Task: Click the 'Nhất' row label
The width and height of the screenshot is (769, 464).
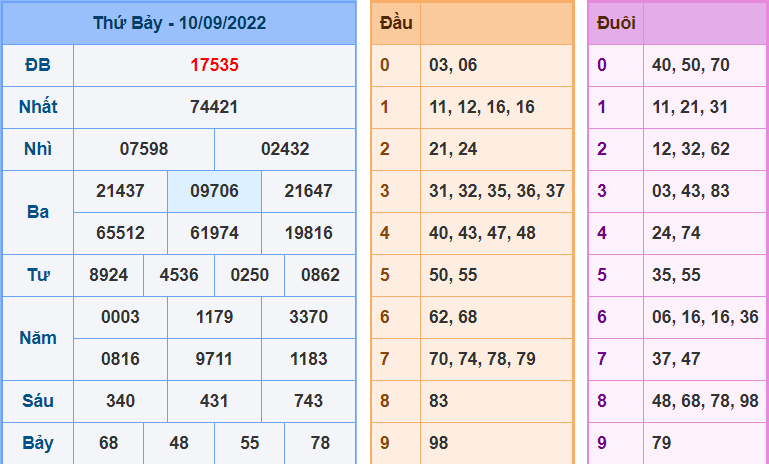Action: [x=38, y=107]
